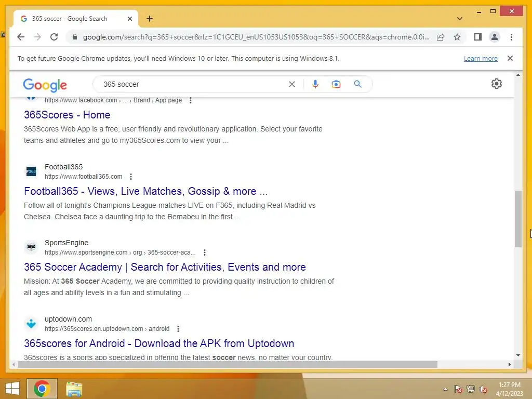The height and width of the screenshot is (399, 532).
Task: Open more options for uptodown result
Action: (x=178, y=329)
